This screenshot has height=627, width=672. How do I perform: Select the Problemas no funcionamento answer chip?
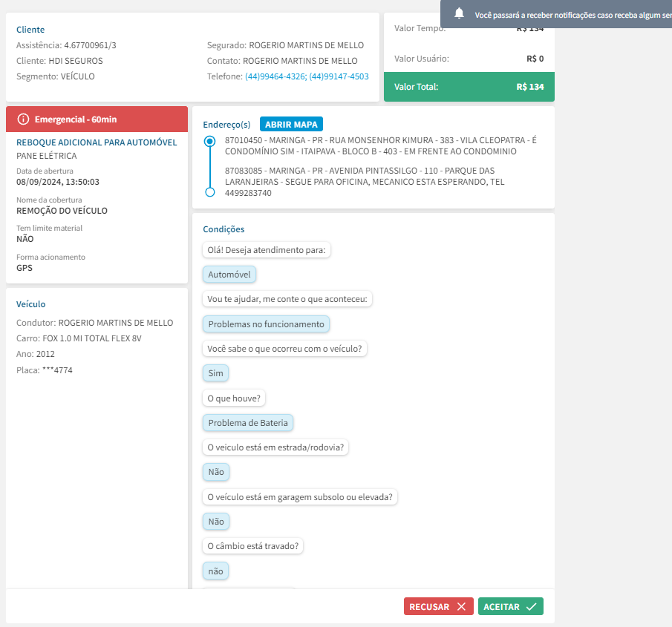tap(266, 324)
